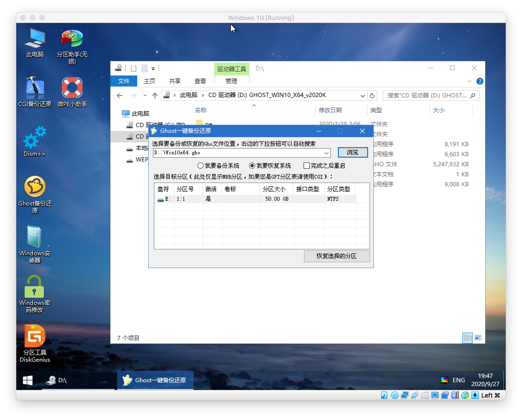Click the address bar refresh icon
This screenshot has height=420, width=522.
coord(372,96)
